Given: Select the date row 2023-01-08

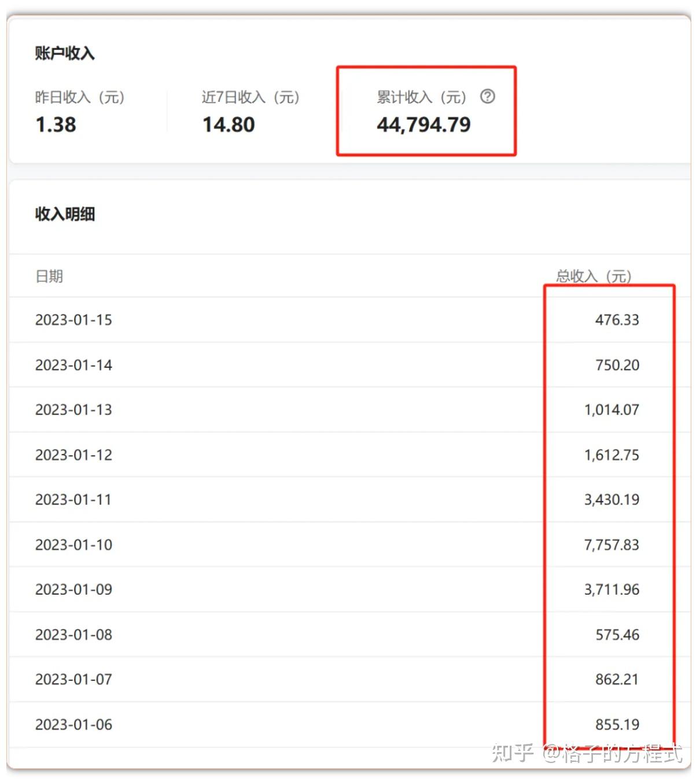Looking at the screenshot, I should pos(73,635).
